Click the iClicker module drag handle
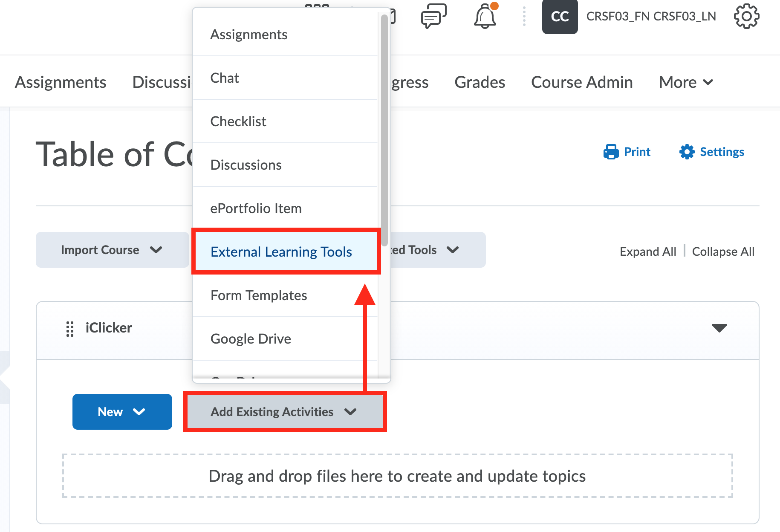780x532 pixels. [x=69, y=328]
